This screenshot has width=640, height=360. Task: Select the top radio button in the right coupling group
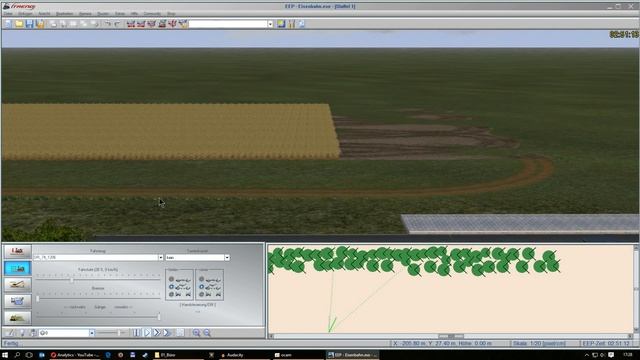coord(202,280)
